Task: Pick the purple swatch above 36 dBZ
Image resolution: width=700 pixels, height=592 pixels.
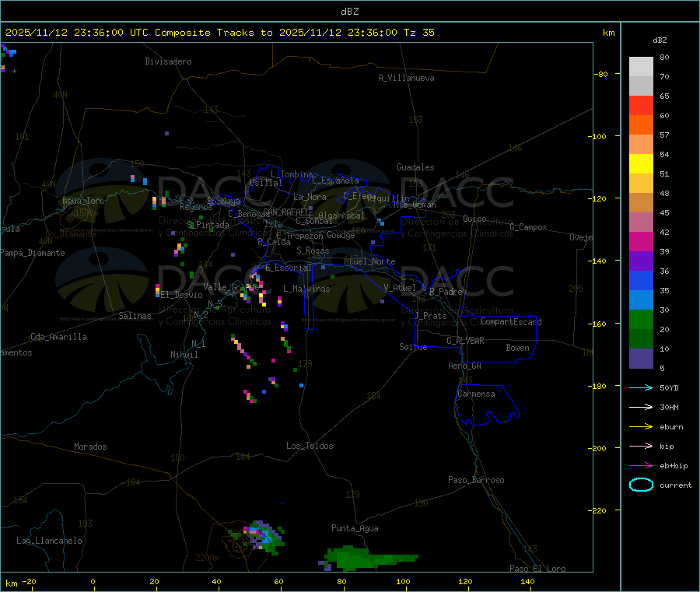Action: (641, 261)
